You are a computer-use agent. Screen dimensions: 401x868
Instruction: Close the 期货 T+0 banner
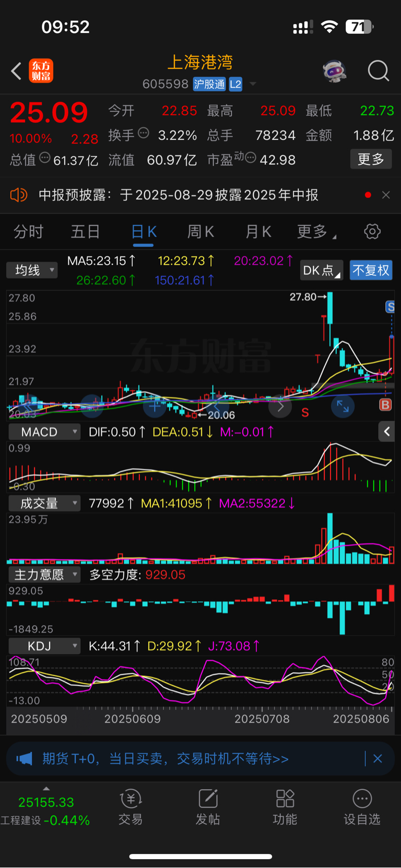pyautogui.click(x=378, y=758)
